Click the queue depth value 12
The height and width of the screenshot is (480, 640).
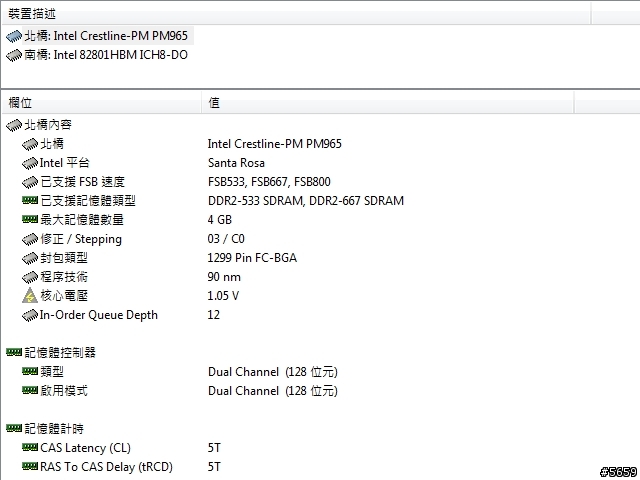[x=213, y=315]
